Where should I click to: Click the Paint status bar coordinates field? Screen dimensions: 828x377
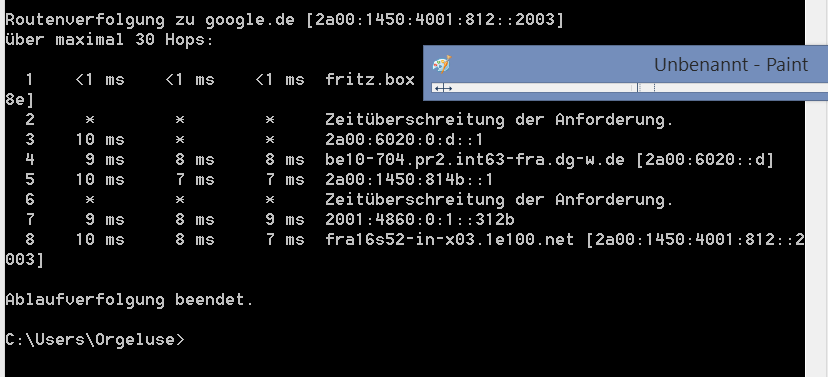point(534,88)
